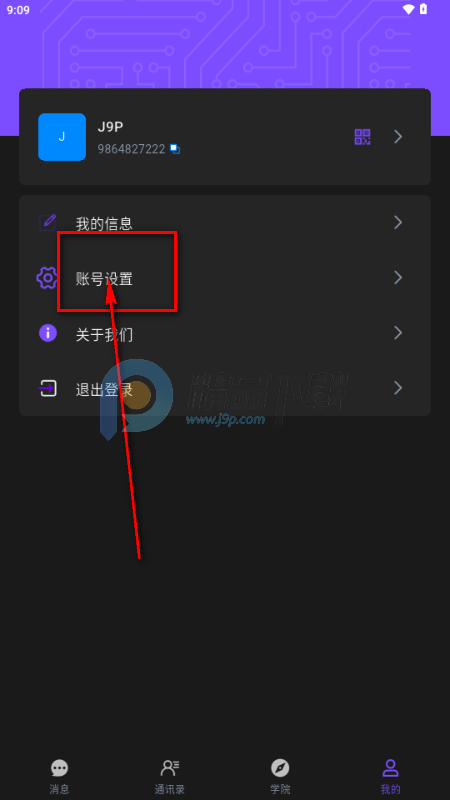Click the info icon beside 关于我们
The height and width of the screenshot is (800, 450).
pos(48,333)
